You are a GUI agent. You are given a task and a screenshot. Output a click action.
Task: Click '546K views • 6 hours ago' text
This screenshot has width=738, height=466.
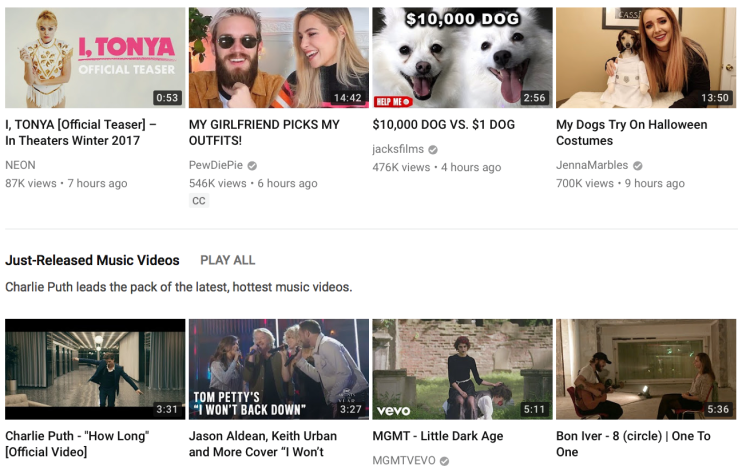[x=253, y=184]
